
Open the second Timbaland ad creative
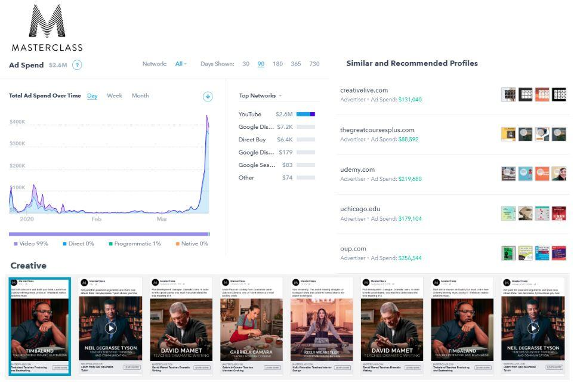click(x=462, y=326)
